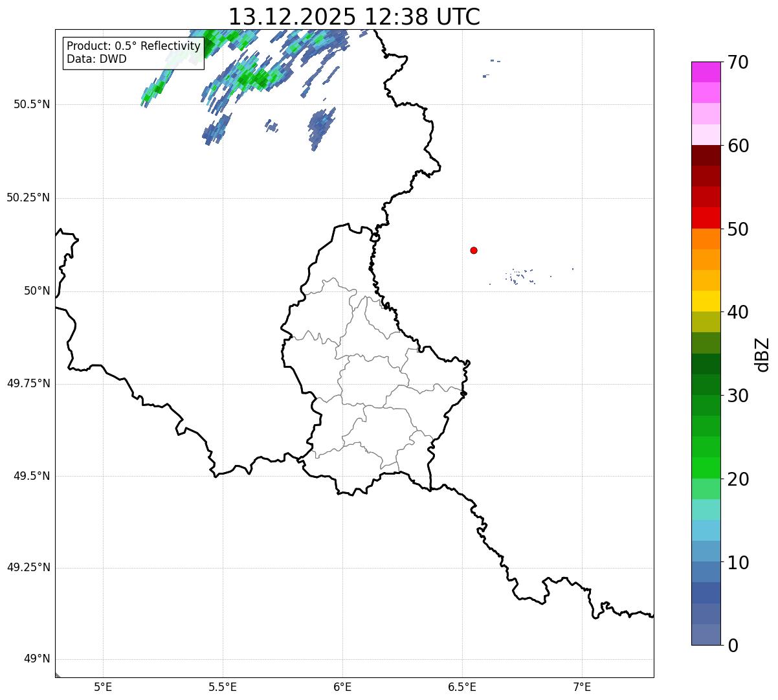Click the 6°E longitude label
778x700 pixels.
pos(342,687)
